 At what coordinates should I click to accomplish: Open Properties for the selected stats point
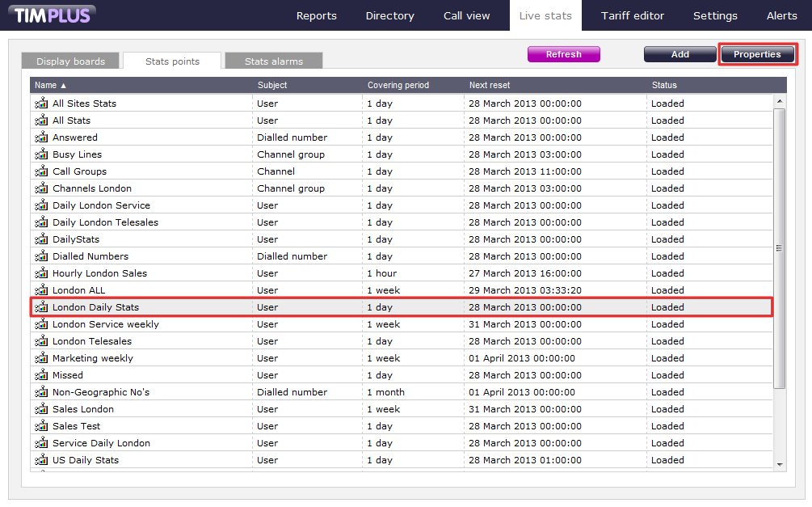tap(757, 54)
